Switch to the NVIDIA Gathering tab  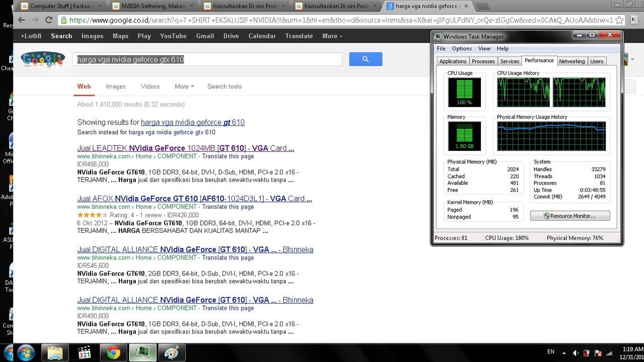(x=153, y=7)
